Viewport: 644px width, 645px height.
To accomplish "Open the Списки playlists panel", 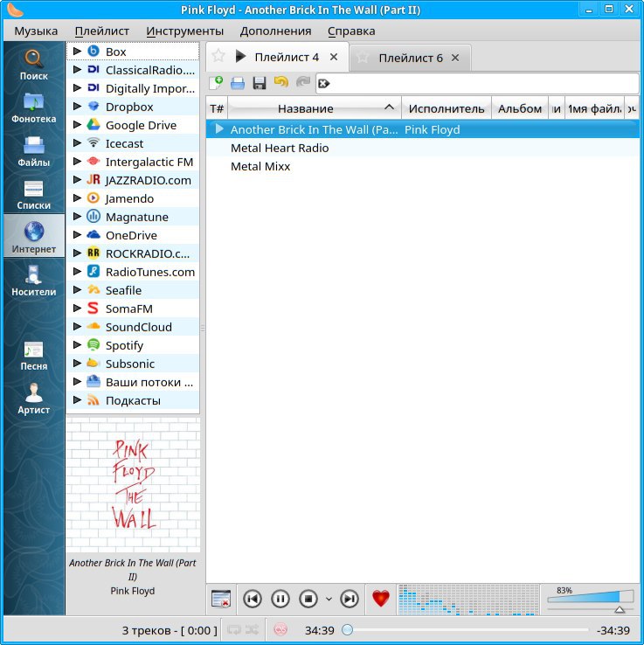I will coord(34,195).
